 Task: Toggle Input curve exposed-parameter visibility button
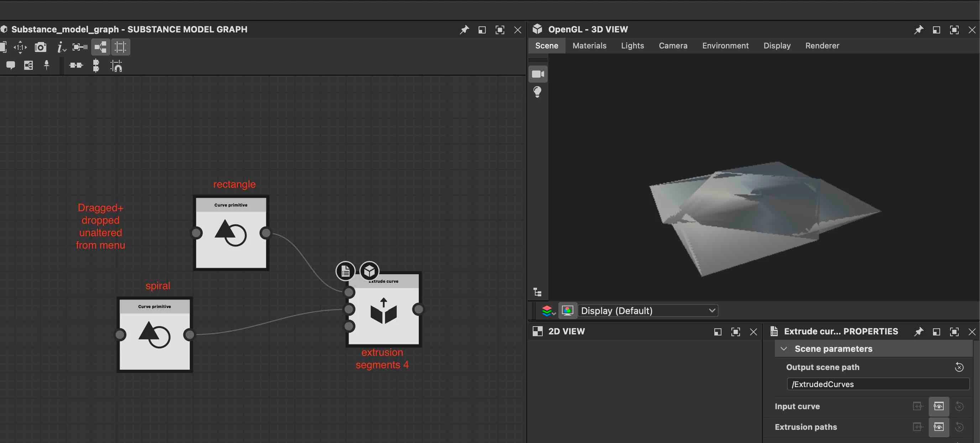tap(938, 406)
